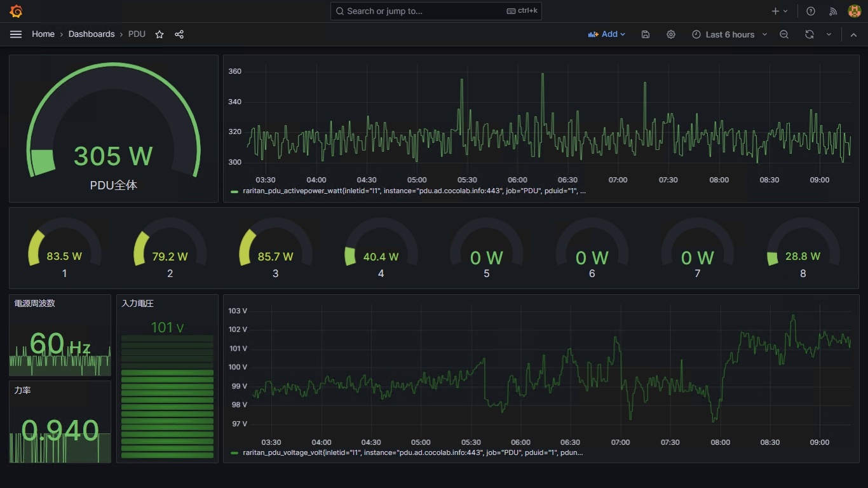Toggle the raritan_pdu_voltage_volt legend series
Screen dimensions: 868x488
click(x=407, y=453)
